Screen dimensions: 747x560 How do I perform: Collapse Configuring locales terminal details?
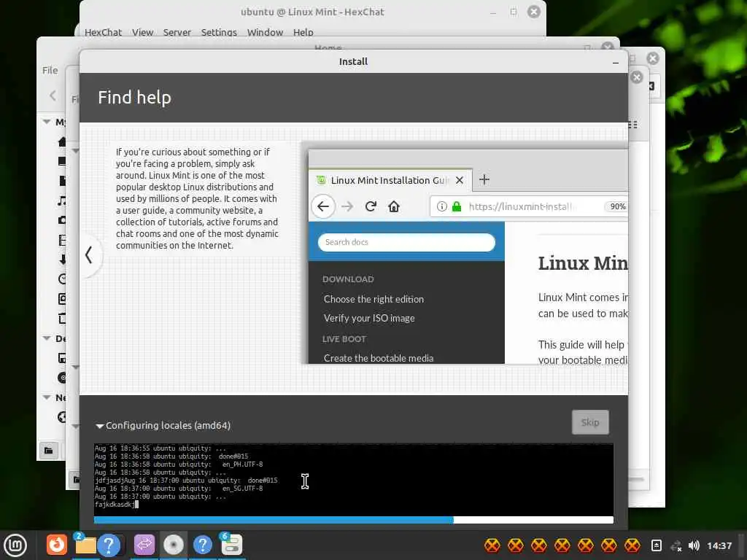(x=99, y=426)
